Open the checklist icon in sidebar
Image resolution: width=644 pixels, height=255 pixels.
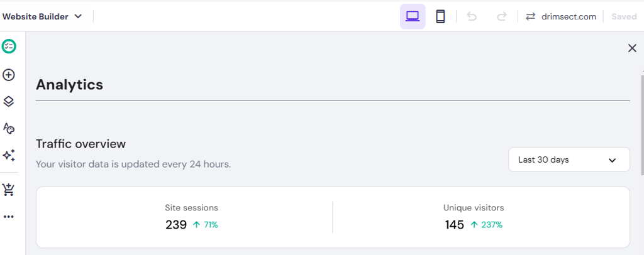[9, 46]
